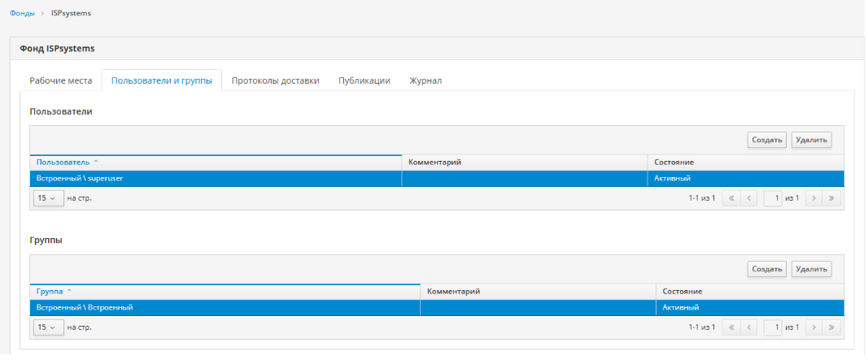Image resolution: width=868 pixels, height=364 pixels.
Task: Click Активный status in Встроенный group row
Action: (x=681, y=308)
